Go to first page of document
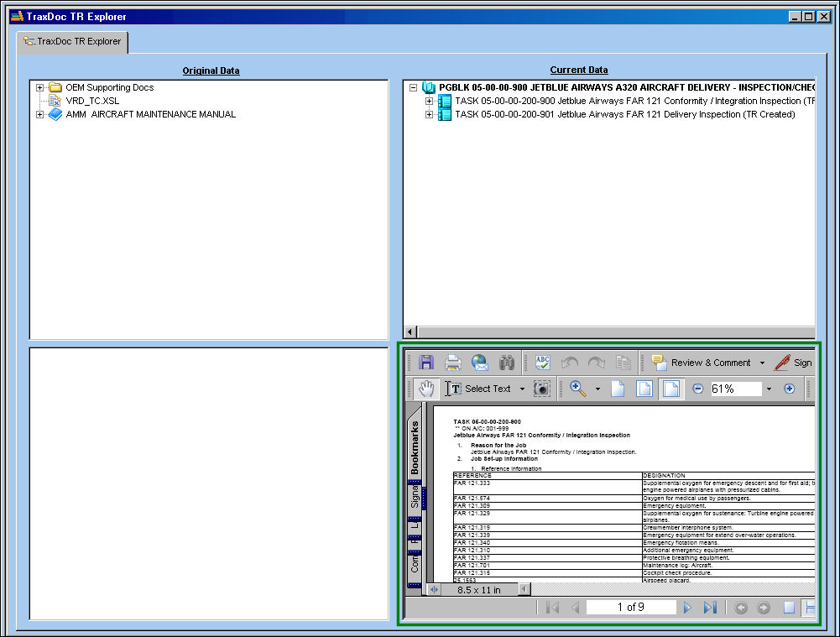The height and width of the screenshot is (637, 840). tap(552, 607)
